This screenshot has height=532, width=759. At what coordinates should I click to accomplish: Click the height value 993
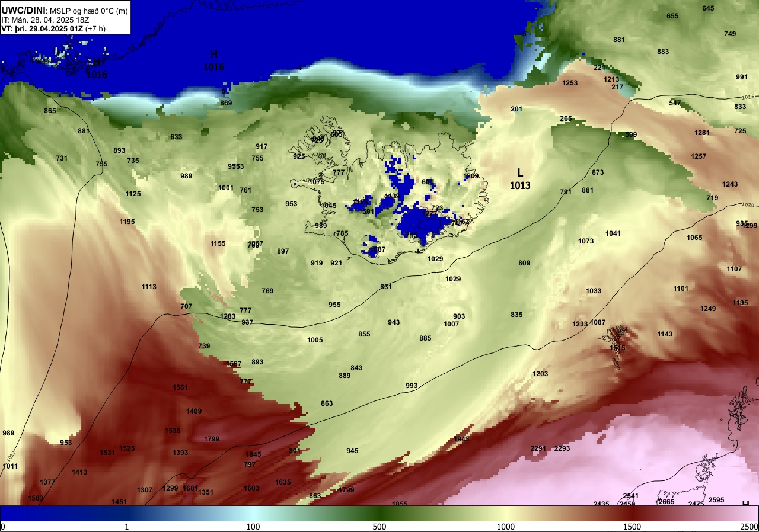click(412, 386)
